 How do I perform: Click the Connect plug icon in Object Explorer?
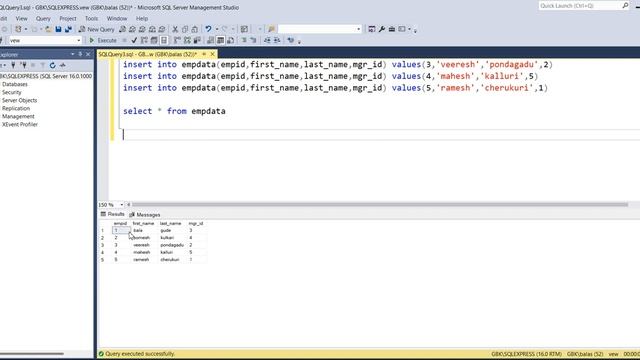pyautogui.click(x=13, y=65)
